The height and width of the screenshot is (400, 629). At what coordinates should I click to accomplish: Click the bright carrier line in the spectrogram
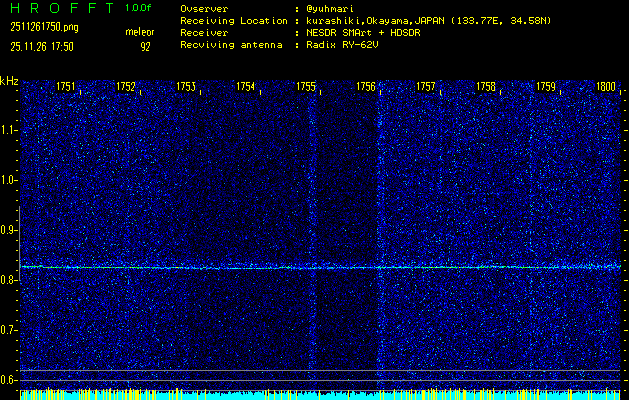(x=321, y=267)
